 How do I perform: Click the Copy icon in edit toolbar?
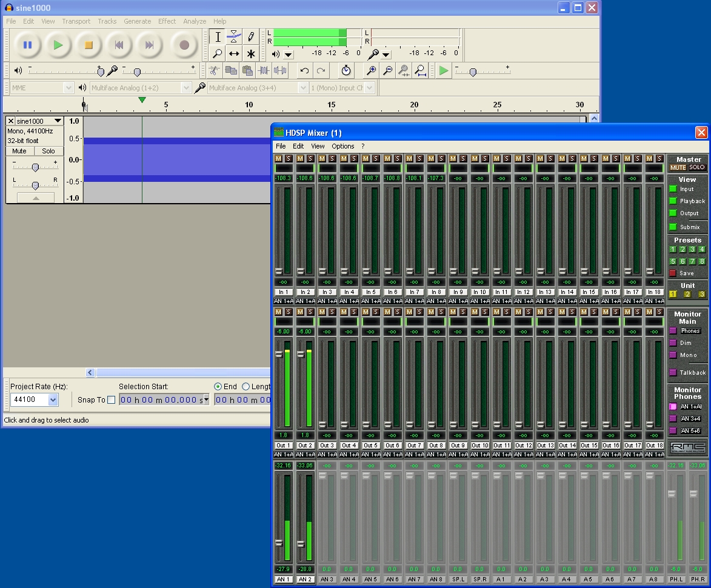click(x=232, y=70)
